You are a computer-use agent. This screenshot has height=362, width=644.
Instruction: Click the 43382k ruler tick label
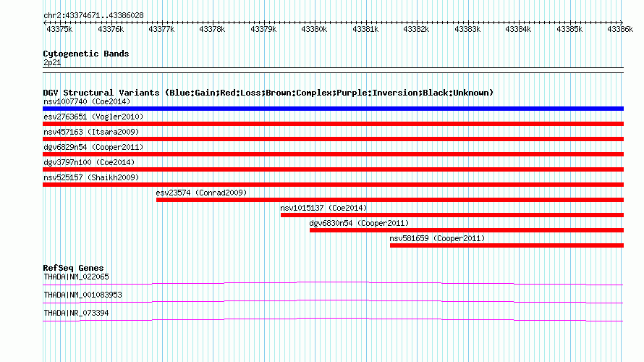416,29
